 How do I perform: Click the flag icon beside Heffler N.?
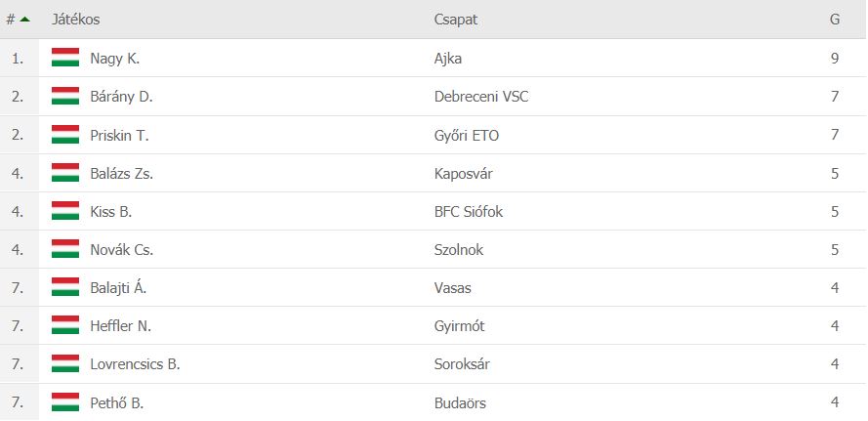65,325
